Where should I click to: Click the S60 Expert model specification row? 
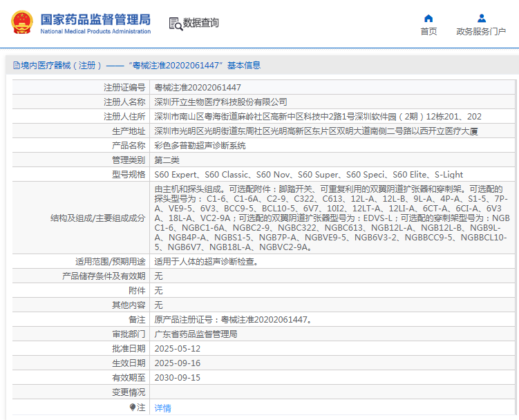(x=308, y=175)
